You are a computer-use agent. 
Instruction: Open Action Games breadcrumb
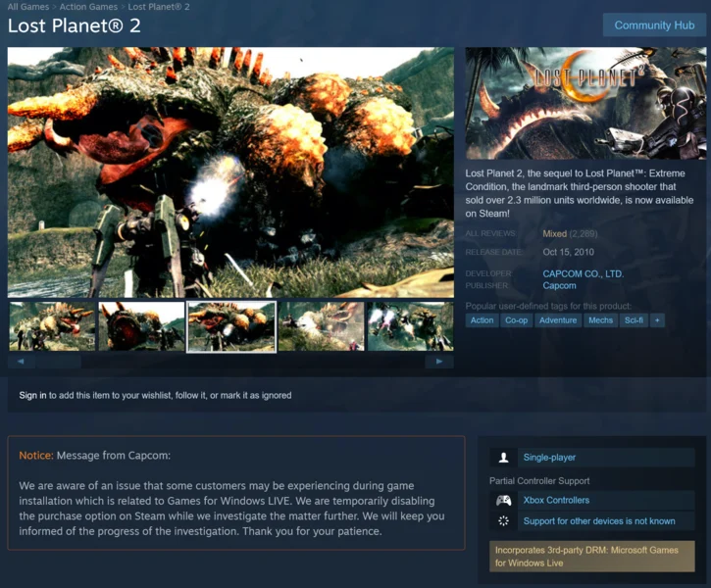(88, 7)
